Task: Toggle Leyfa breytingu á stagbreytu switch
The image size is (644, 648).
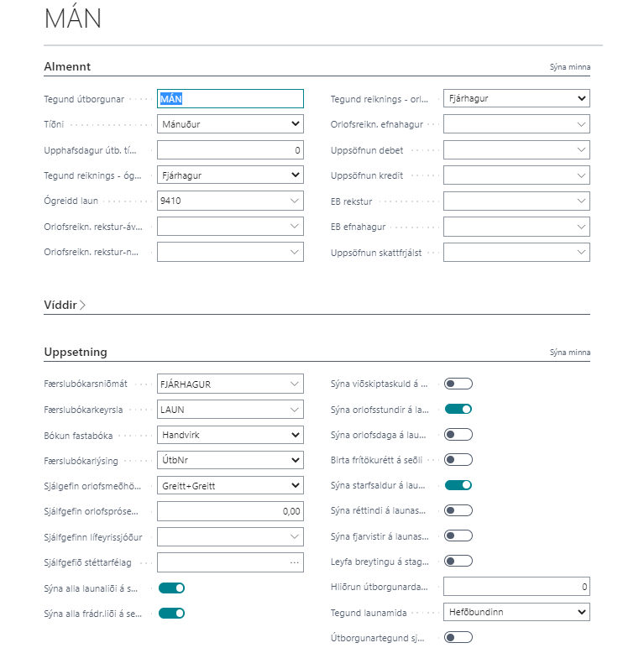Action: tap(458, 561)
